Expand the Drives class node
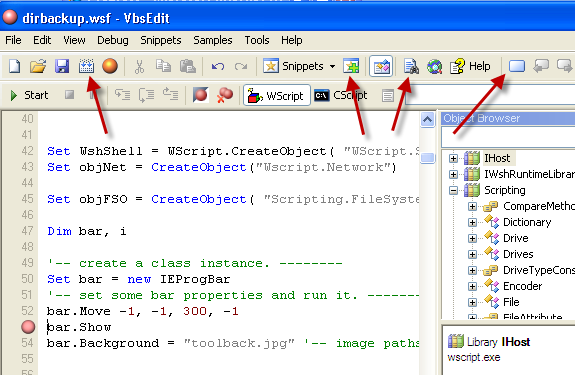Viewport: 575px width, 375px height. coord(472,254)
